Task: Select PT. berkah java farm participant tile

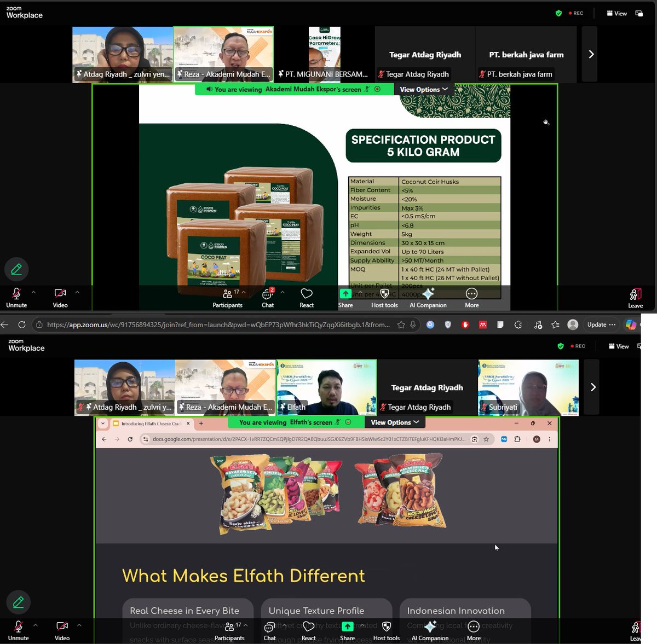Action: tap(526, 54)
